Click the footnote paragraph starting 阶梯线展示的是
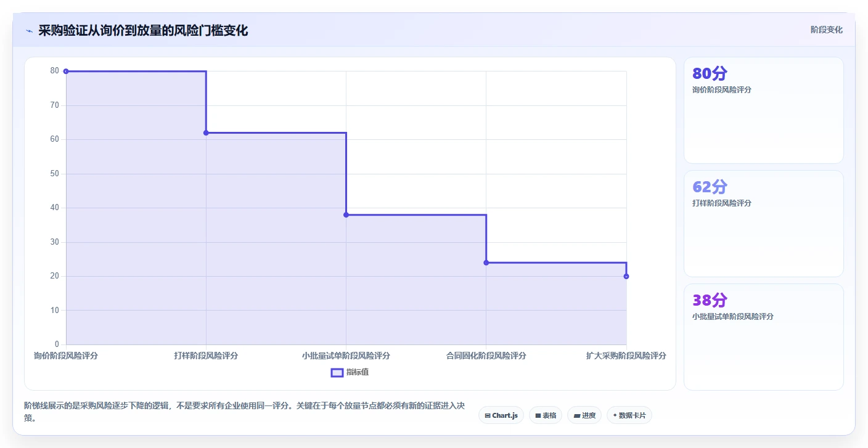 tap(244, 412)
